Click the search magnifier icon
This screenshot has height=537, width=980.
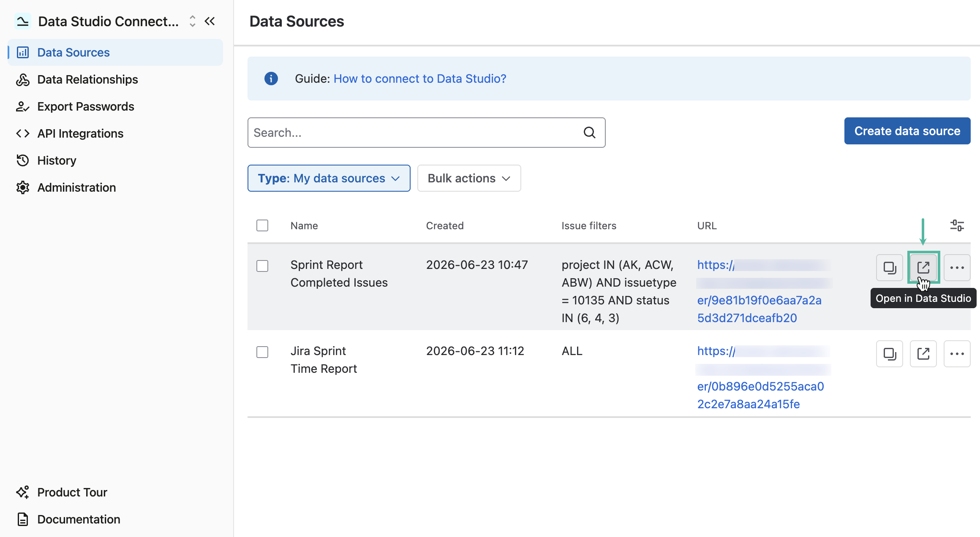point(590,133)
